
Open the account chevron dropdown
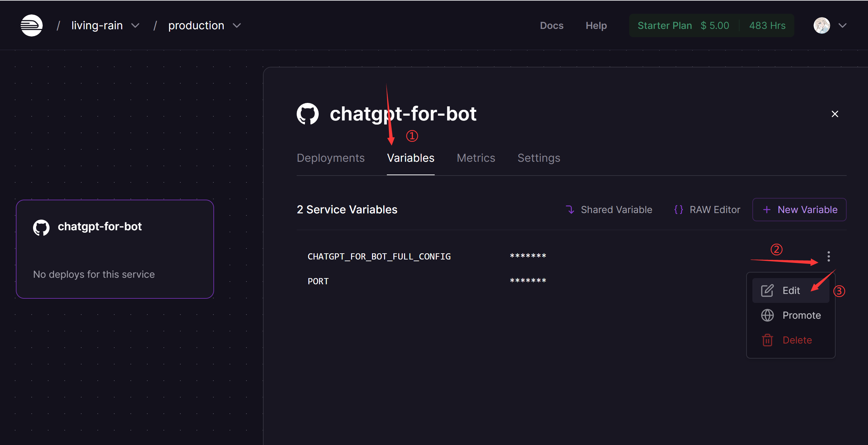click(x=843, y=25)
